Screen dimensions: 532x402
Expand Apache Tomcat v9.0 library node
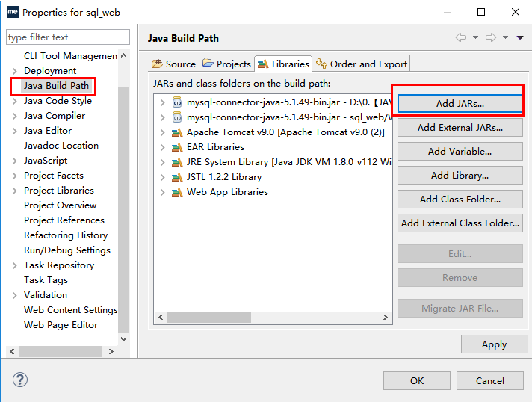pos(163,132)
